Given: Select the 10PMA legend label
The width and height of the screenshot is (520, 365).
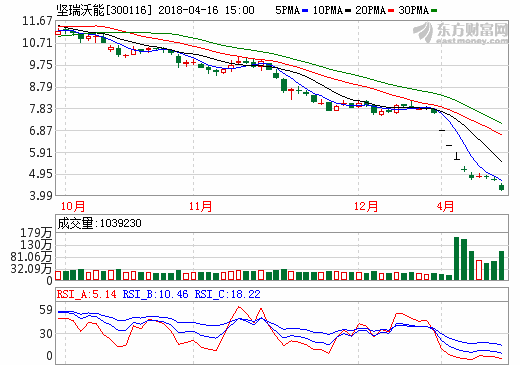Looking at the screenshot, I should point(328,10).
